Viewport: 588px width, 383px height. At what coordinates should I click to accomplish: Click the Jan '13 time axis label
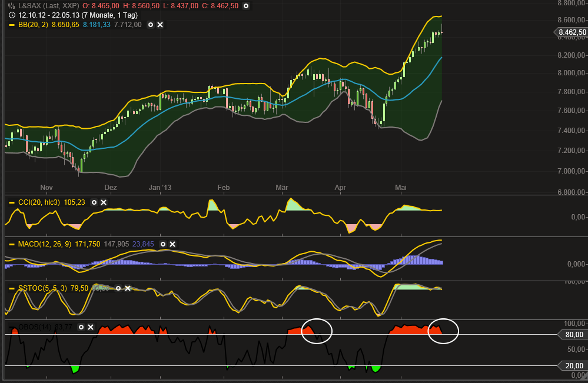click(x=160, y=187)
